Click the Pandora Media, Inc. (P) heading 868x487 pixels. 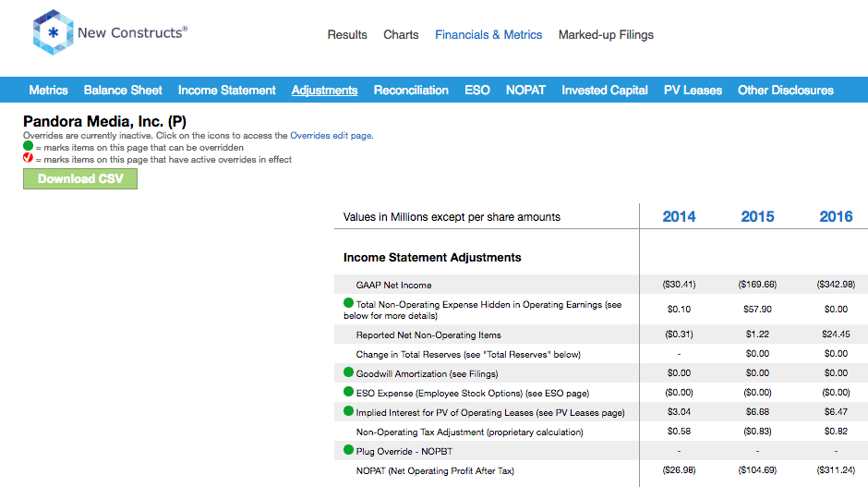click(104, 121)
